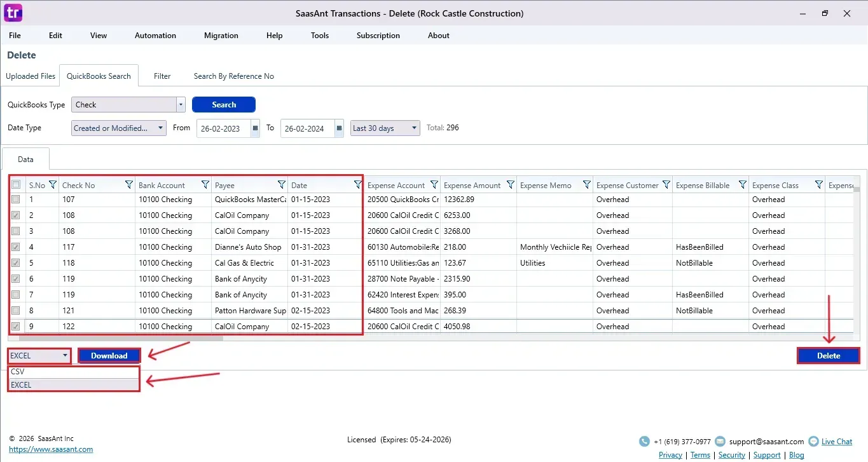The width and height of the screenshot is (868, 462).
Task: Open the Bank Account column filter icon
Action: point(205,185)
